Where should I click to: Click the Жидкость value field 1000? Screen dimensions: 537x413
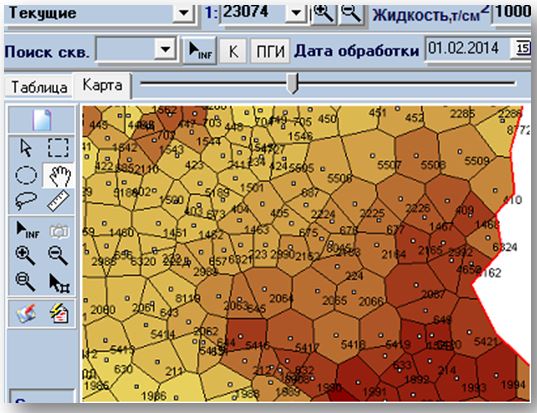pos(512,12)
